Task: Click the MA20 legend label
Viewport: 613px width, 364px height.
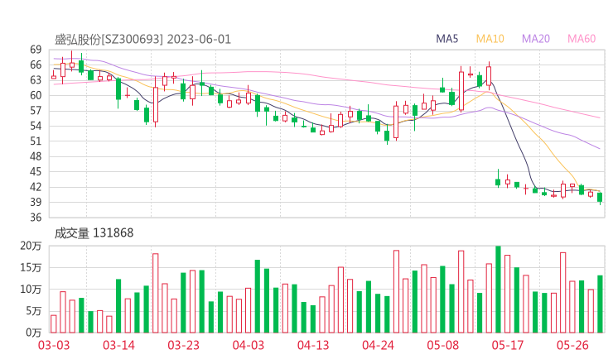Action: pos(536,39)
